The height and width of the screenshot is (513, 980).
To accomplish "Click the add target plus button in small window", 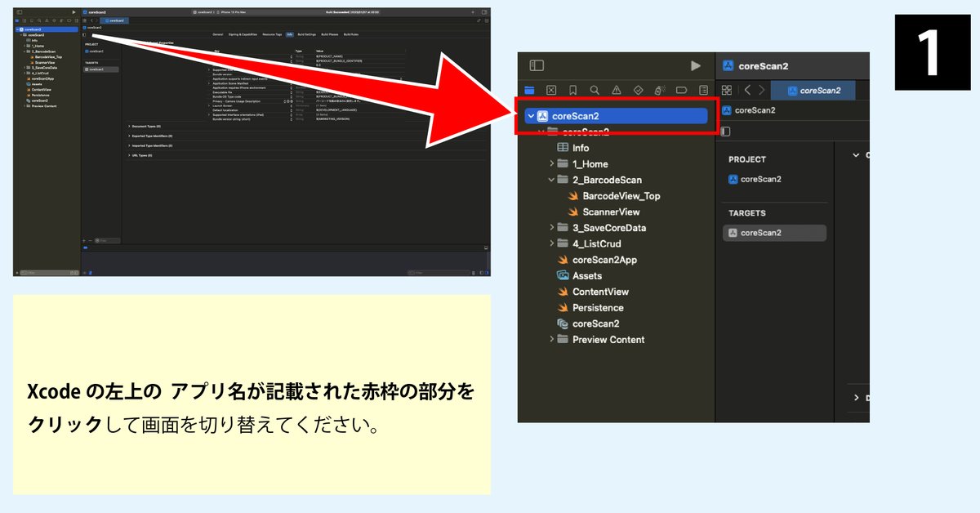I will 84,240.
